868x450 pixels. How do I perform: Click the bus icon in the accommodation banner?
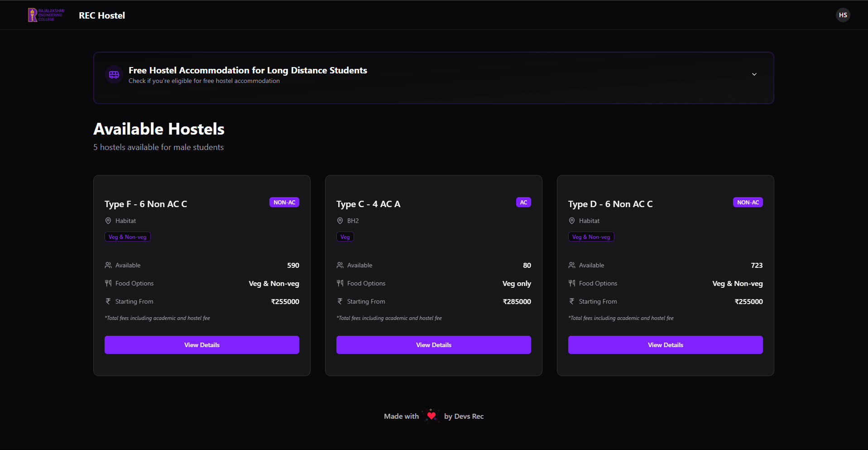point(114,74)
